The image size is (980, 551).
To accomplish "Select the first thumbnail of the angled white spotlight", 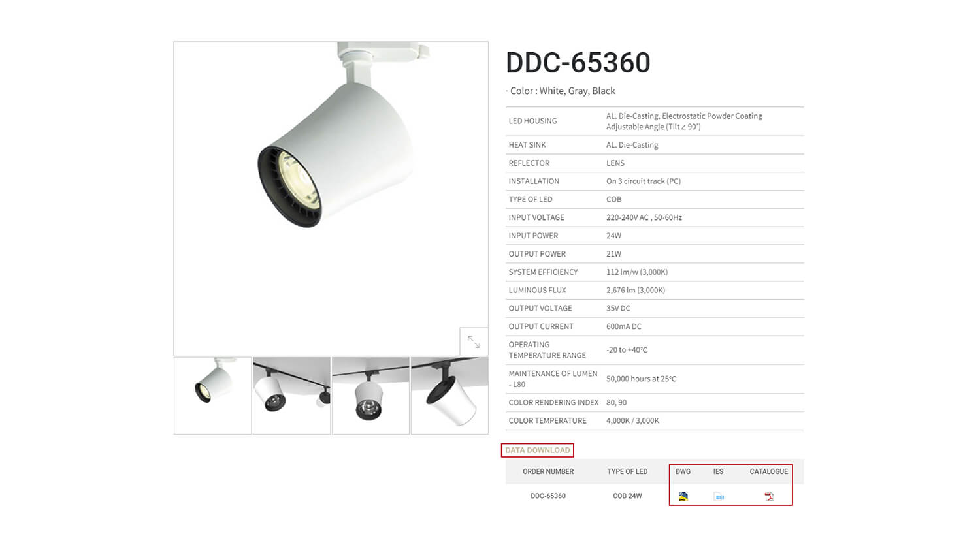I will click(x=213, y=396).
